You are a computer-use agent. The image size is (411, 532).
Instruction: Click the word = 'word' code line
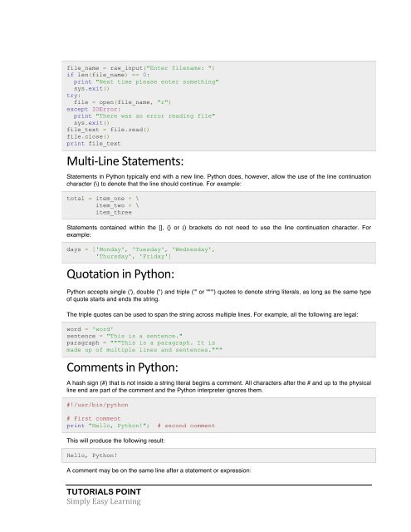click(91, 329)
